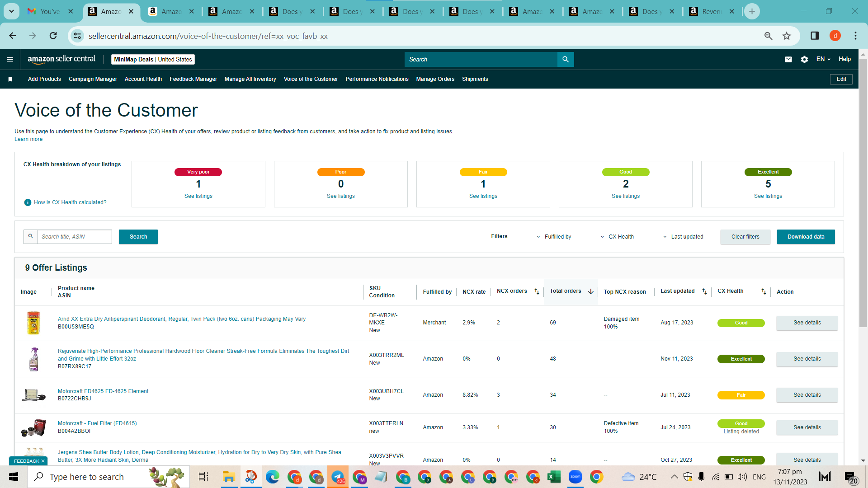Click the Arrid XX deodorant product thumbnail
This screenshot has height=488, width=868.
point(33,323)
